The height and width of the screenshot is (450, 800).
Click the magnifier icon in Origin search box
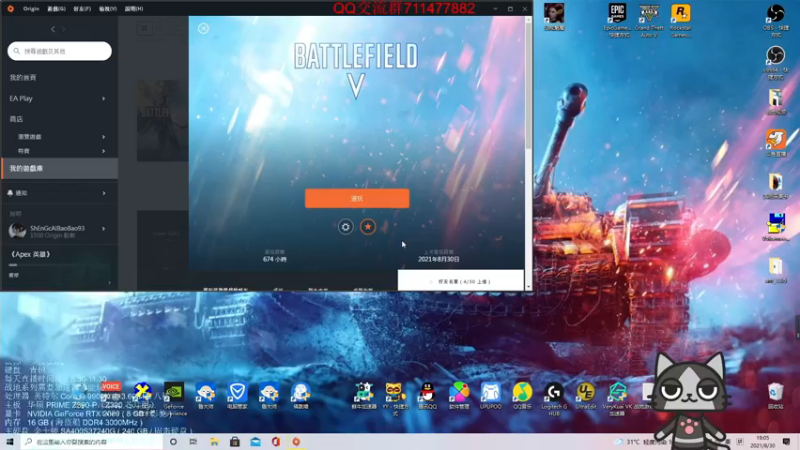click(x=17, y=51)
